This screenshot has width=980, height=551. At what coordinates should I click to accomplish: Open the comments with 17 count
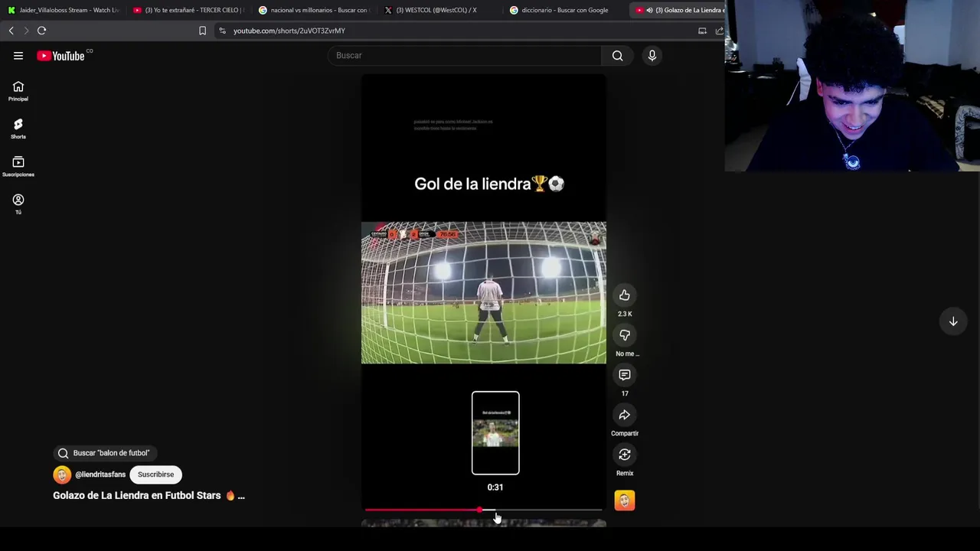[625, 375]
